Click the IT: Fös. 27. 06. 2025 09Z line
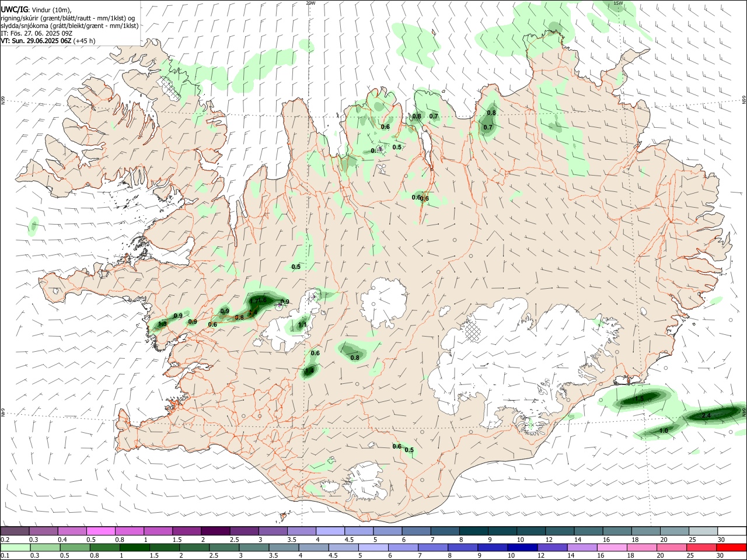 (36, 33)
